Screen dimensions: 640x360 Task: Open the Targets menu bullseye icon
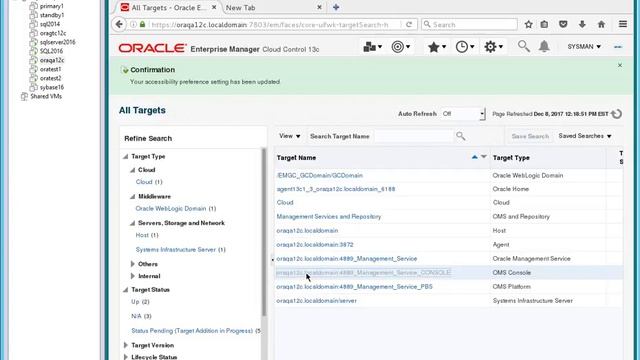(x=400, y=47)
